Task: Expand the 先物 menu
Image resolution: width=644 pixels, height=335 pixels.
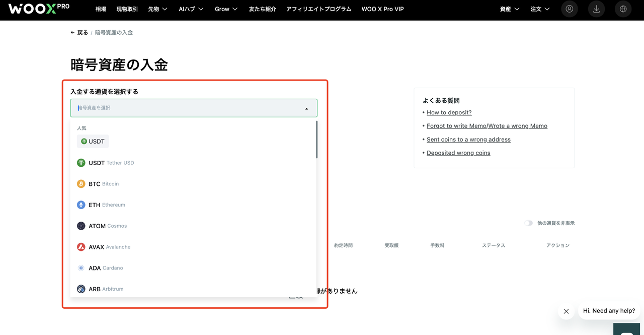Action: tap(157, 9)
